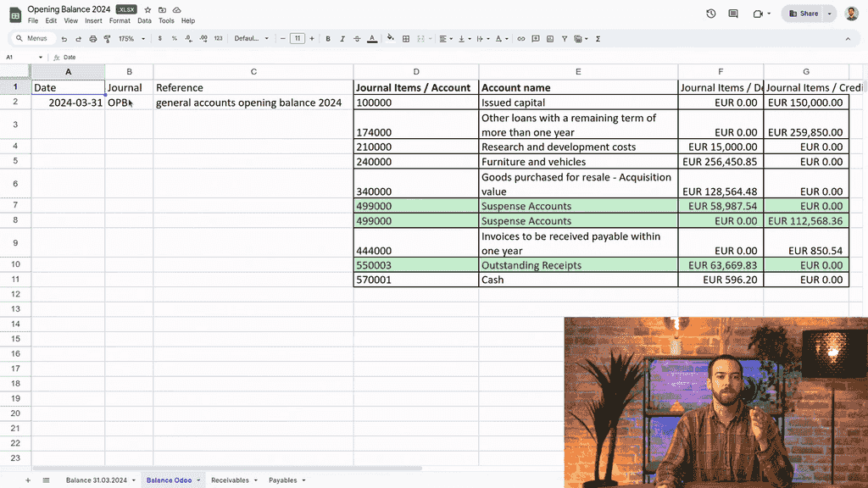Click the functions sigma icon
This screenshot has width=868, height=488.
coord(598,39)
